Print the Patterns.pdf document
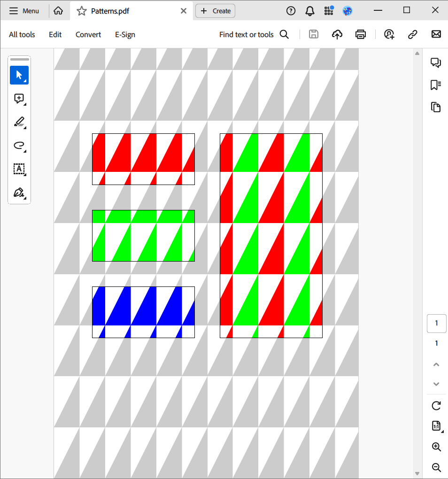Screen dimensions: 448x479 click(x=360, y=34)
